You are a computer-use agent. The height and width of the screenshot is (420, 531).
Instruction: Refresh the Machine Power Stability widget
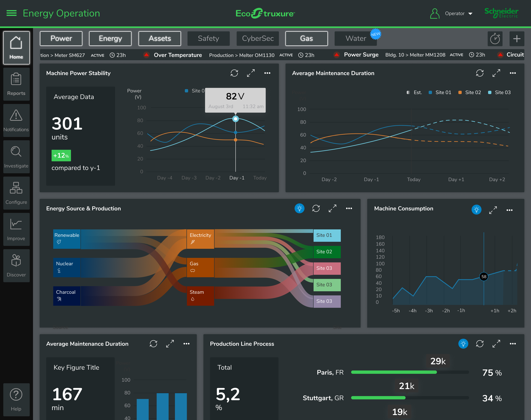tap(234, 73)
